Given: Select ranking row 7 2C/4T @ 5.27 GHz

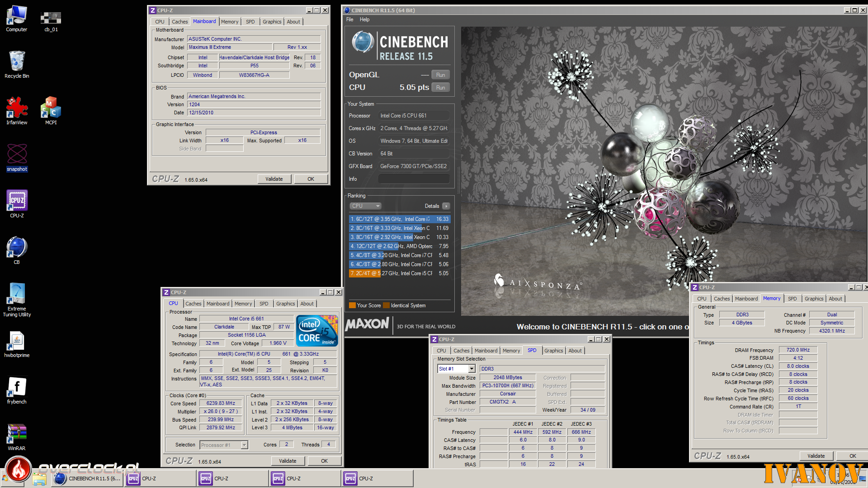Looking at the screenshot, I should click(x=400, y=273).
